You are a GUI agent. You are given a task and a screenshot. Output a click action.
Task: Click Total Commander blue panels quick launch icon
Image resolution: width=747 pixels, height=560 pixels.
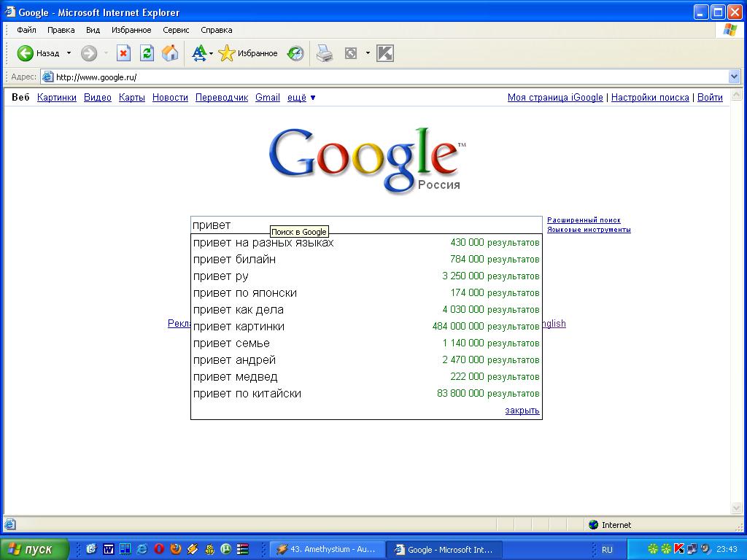click(x=125, y=550)
